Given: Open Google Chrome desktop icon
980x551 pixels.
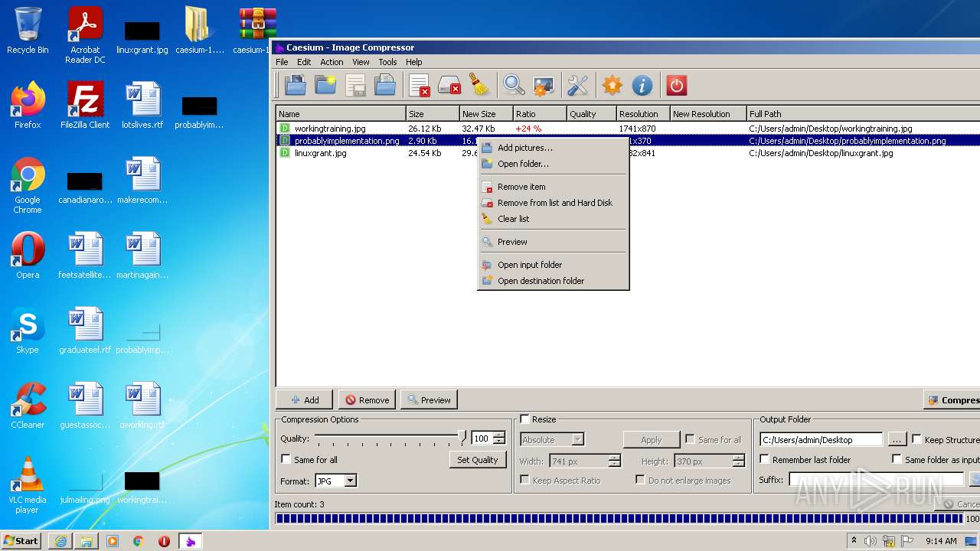Looking at the screenshot, I should 28,185.
